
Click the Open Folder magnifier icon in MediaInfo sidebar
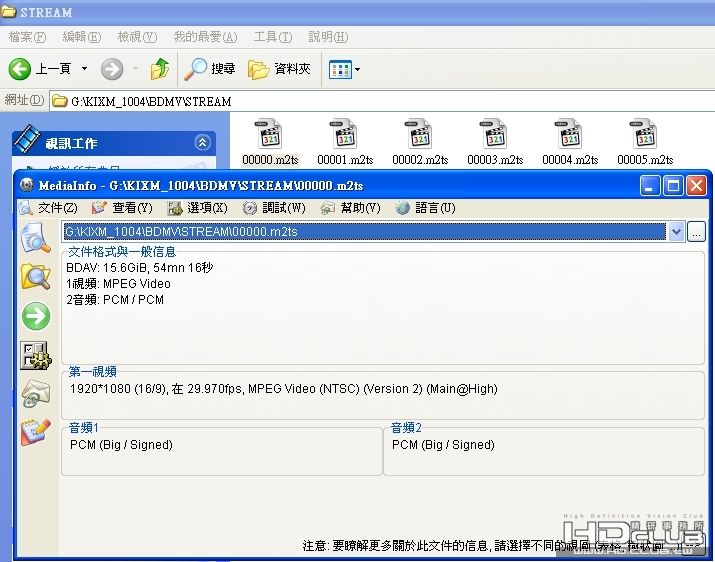(36, 276)
